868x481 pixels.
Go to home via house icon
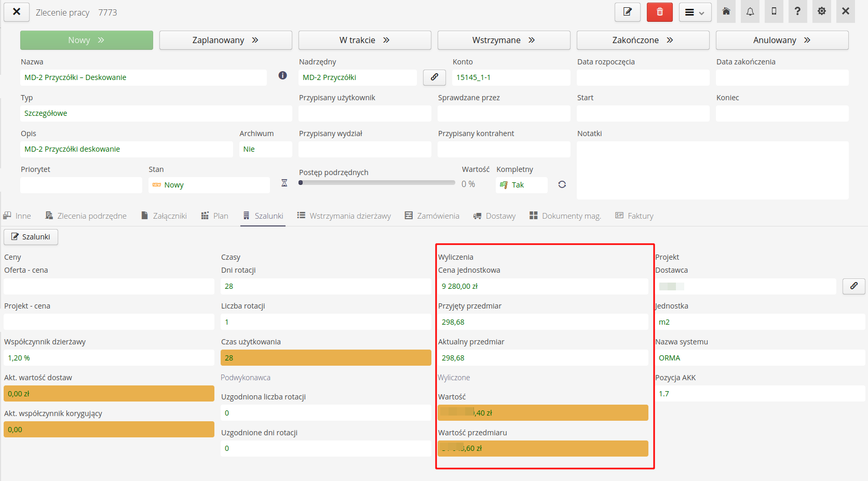click(x=726, y=11)
